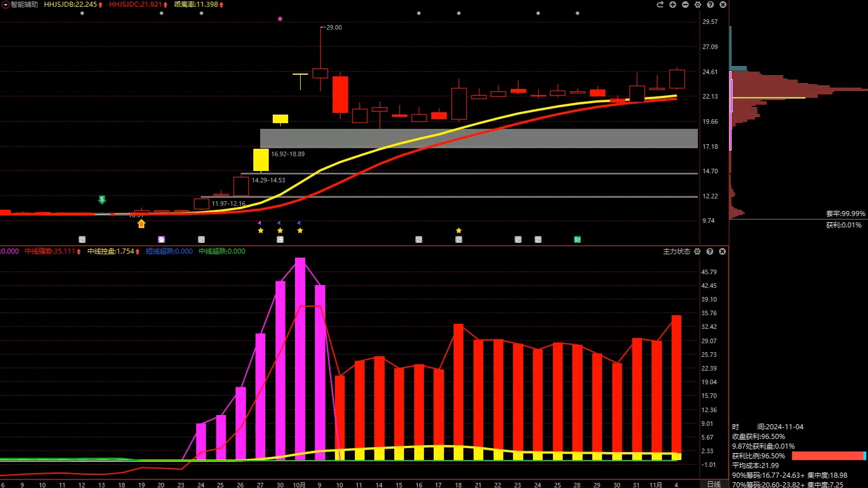Click the 主力状态 indicator label
Image resolution: width=868 pixels, height=488 pixels.
(677, 251)
